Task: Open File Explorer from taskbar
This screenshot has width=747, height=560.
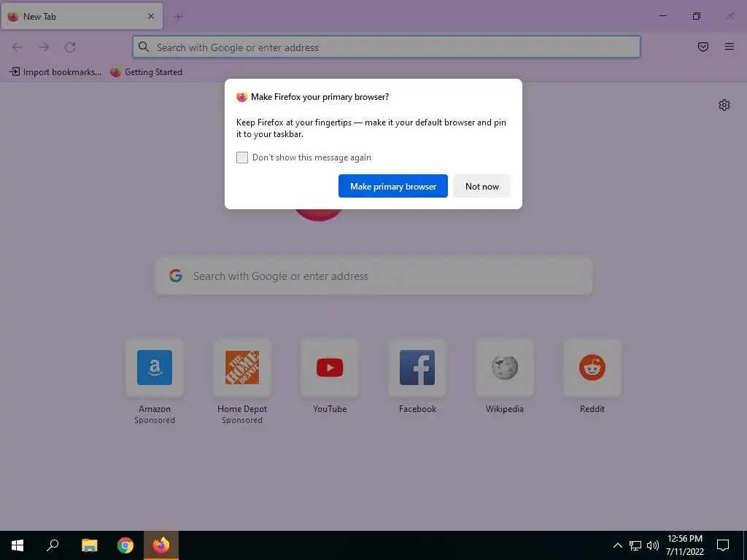Action: pyautogui.click(x=89, y=545)
